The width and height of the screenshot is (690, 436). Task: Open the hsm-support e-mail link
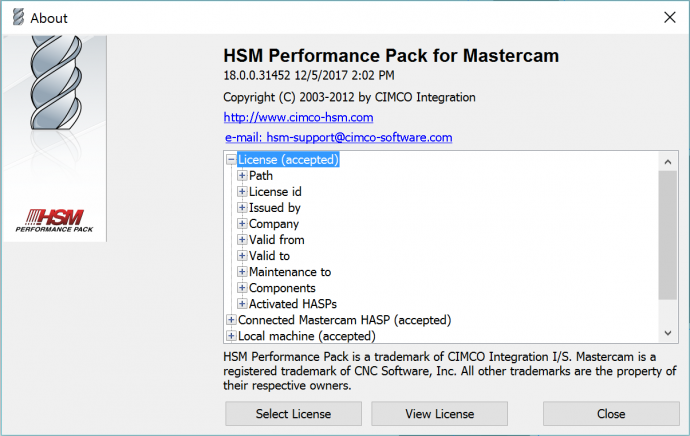pos(338,138)
